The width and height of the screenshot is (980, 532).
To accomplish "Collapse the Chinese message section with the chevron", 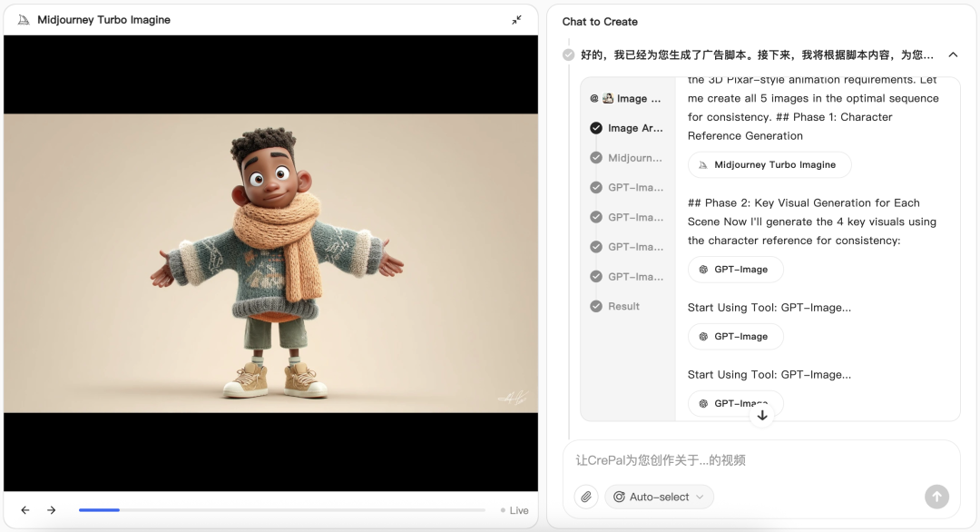I will 953,55.
